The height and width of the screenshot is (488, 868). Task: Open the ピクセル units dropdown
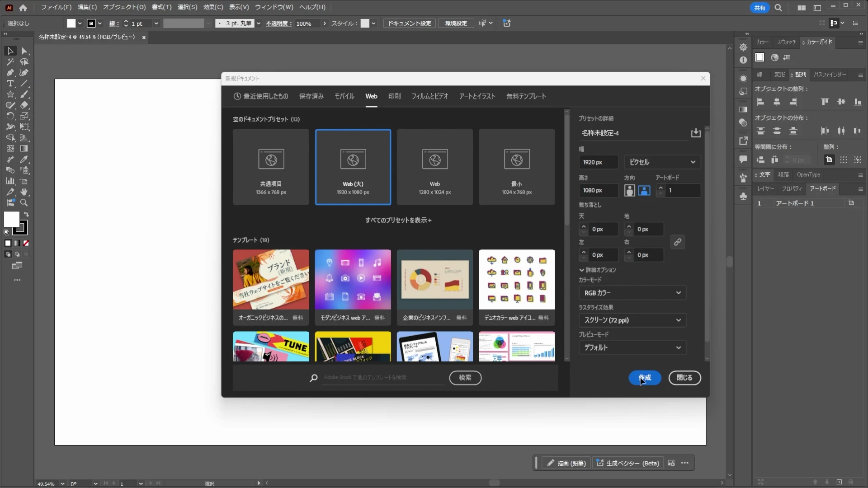pos(662,162)
